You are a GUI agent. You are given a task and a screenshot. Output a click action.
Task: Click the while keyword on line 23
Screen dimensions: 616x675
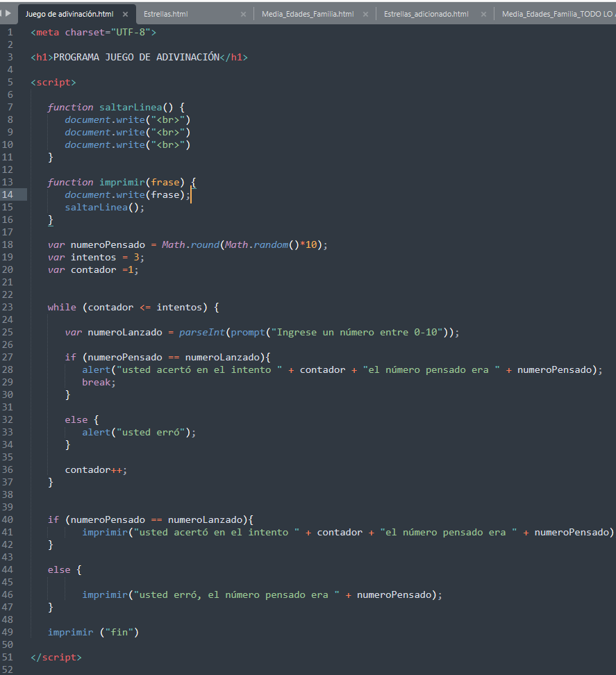pyautogui.click(x=62, y=308)
